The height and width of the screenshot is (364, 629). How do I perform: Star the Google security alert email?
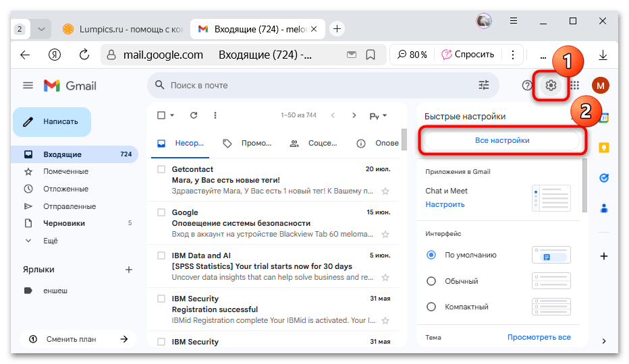pyautogui.click(x=385, y=235)
